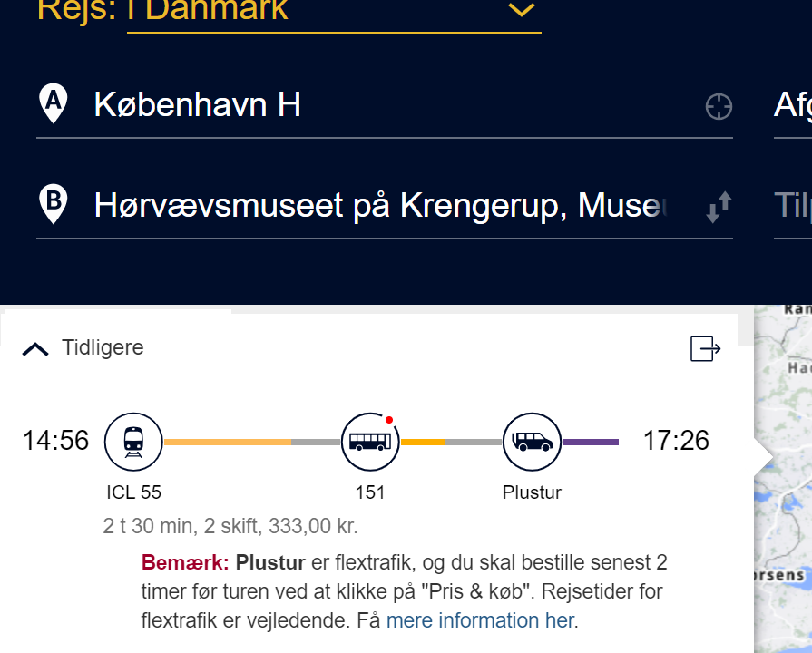812x653 pixels.
Task: Use current location crosshair icon
Action: [x=719, y=107]
